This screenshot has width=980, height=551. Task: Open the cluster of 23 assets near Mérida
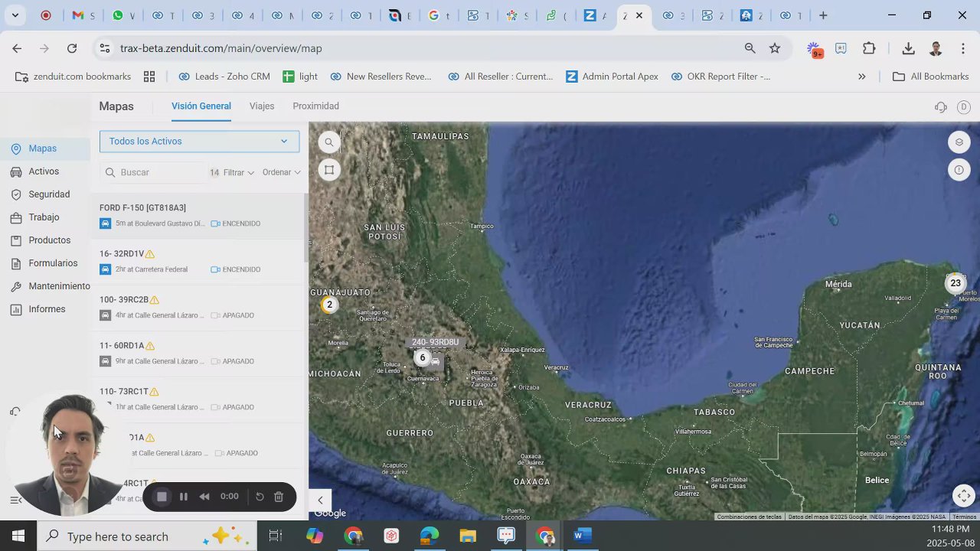coord(955,283)
